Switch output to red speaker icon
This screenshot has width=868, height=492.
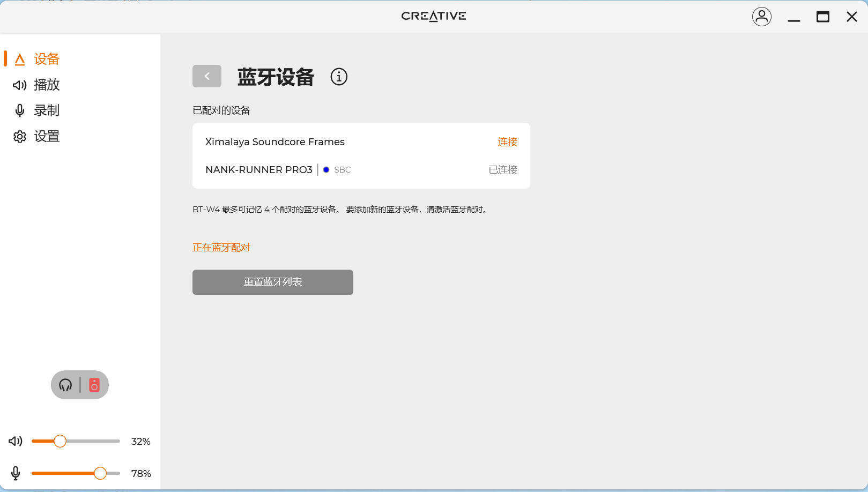pyautogui.click(x=94, y=385)
